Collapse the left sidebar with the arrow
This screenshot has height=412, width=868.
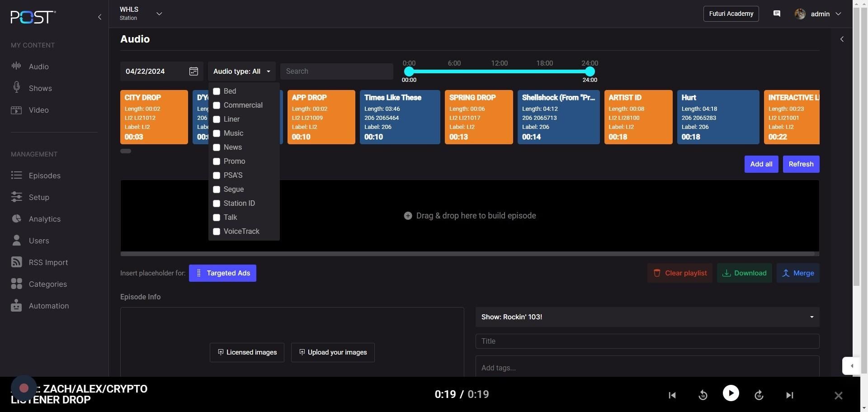(x=99, y=17)
